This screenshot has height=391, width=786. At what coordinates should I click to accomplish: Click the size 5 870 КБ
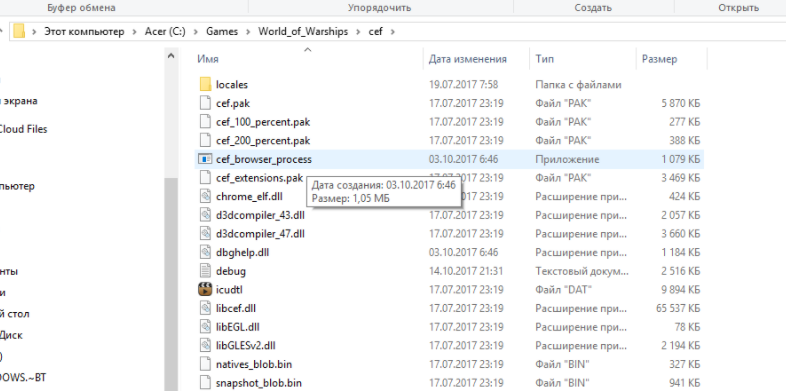(x=681, y=103)
